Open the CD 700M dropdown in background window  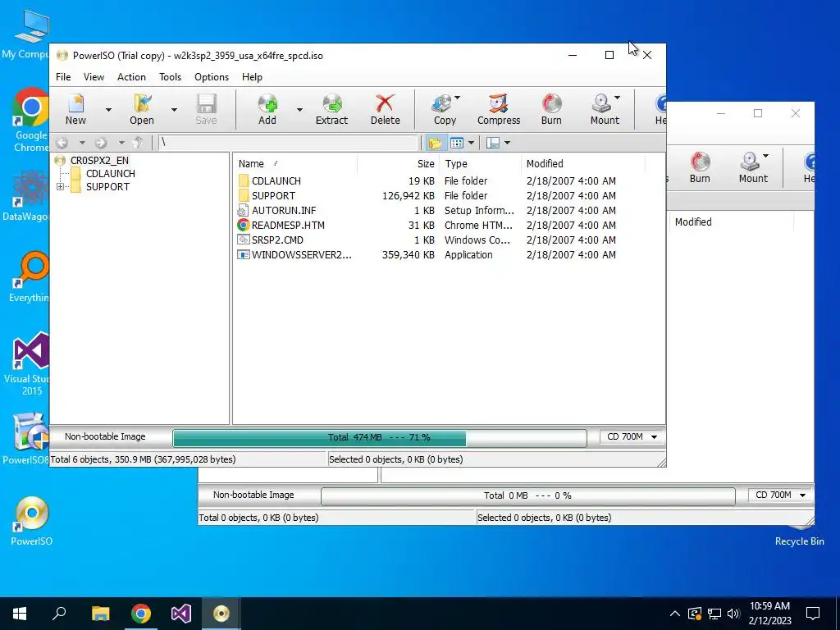coord(781,495)
